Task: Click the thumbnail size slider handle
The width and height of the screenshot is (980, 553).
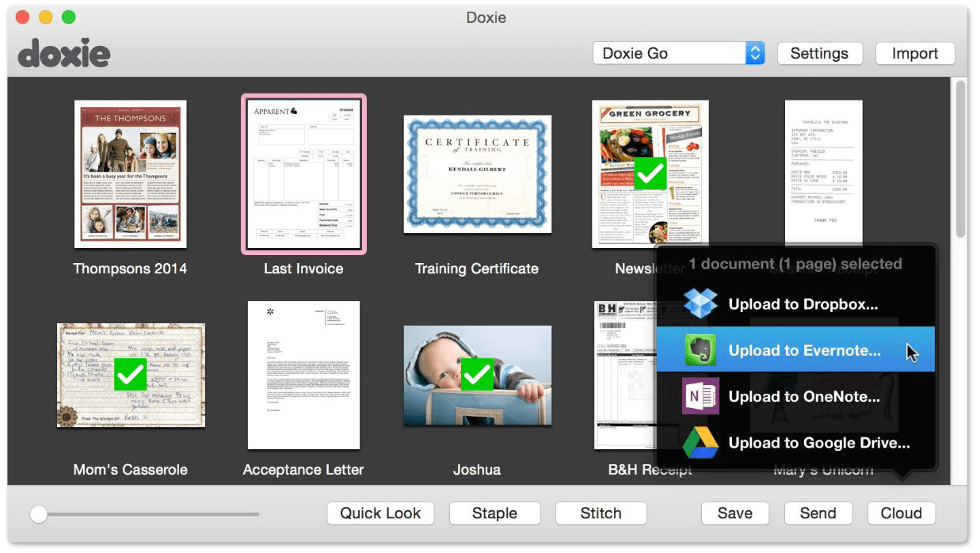Action: 38,514
